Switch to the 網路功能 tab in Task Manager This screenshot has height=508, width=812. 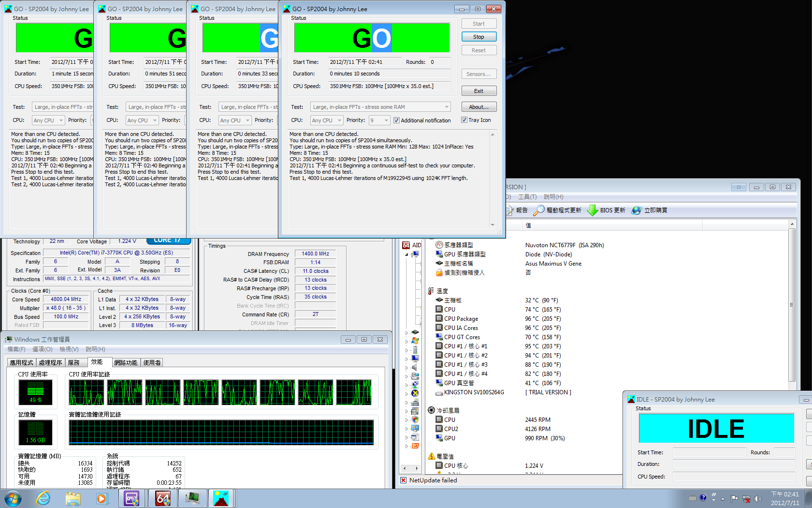pos(126,362)
